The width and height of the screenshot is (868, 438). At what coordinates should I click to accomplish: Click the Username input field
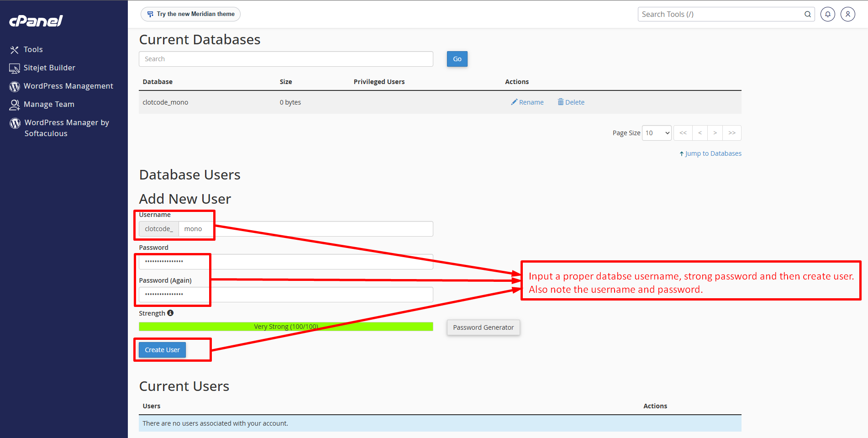(x=305, y=229)
